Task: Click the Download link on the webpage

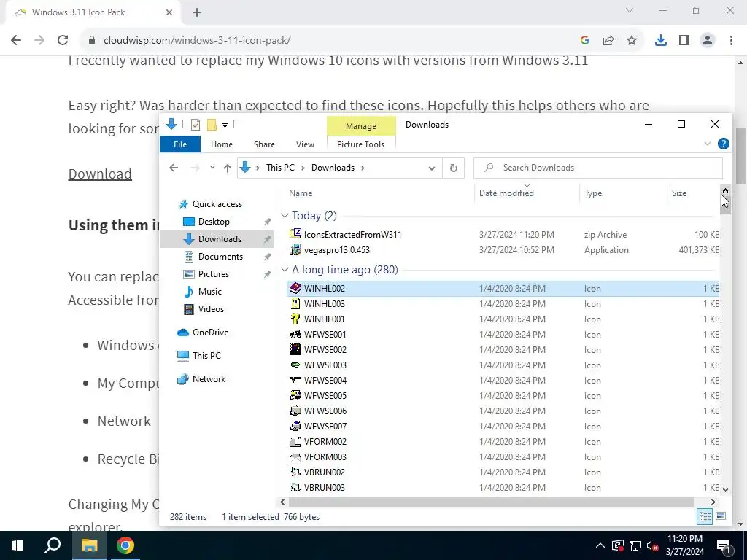Action: click(x=100, y=174)
